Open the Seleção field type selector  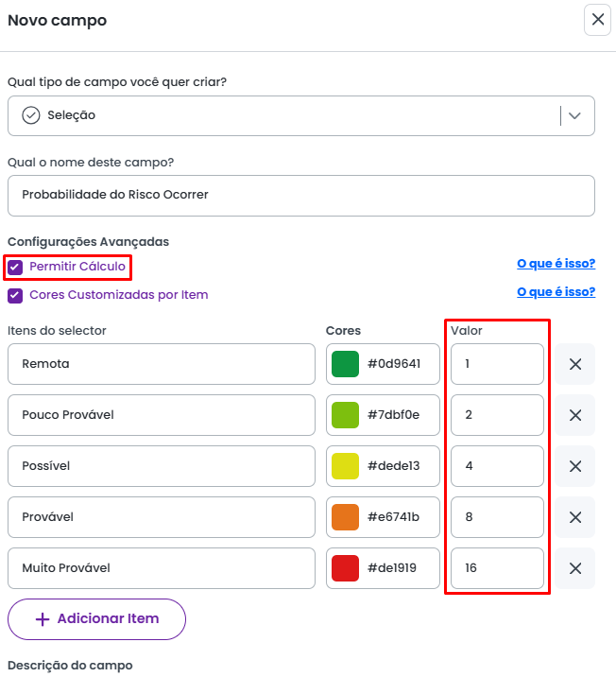click(283, 115)
